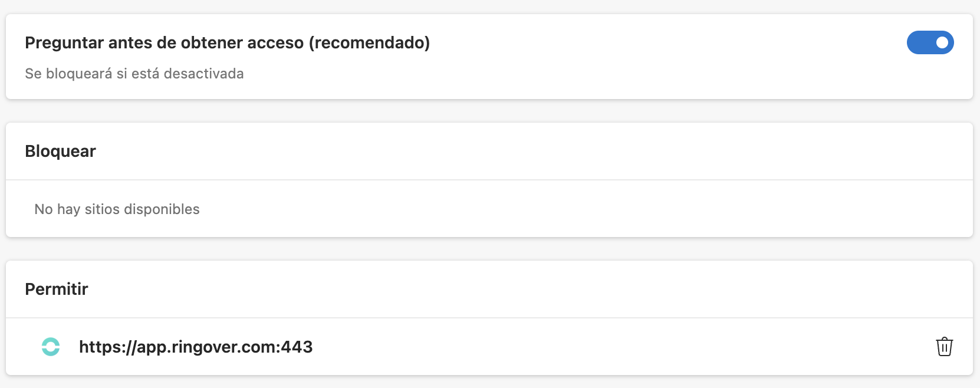Toggle off Preguntar antes de obtener acceso
980x388 pixels.
(930, 42)
